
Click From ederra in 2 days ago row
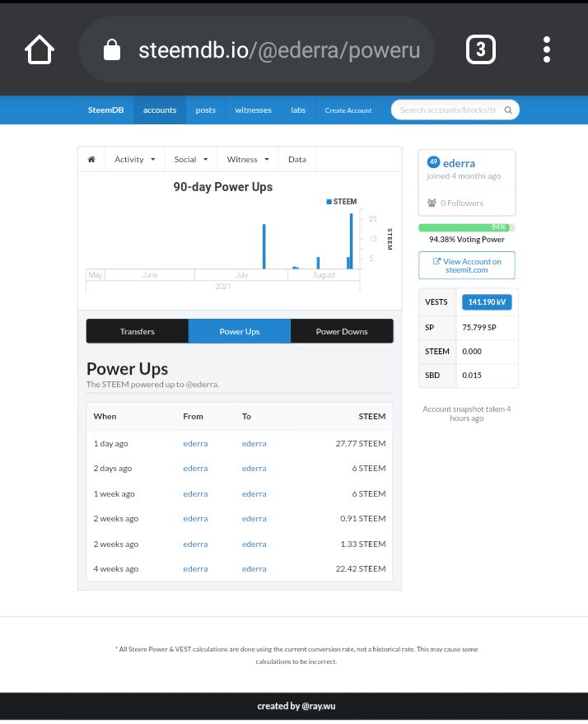pyautogui.click(x=195, y=468)
